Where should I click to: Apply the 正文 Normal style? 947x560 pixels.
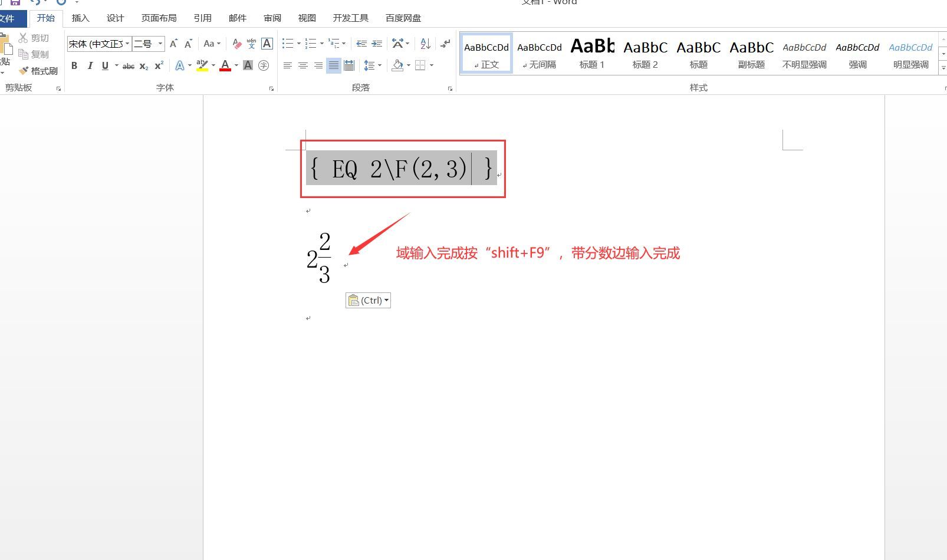(486, 54)
